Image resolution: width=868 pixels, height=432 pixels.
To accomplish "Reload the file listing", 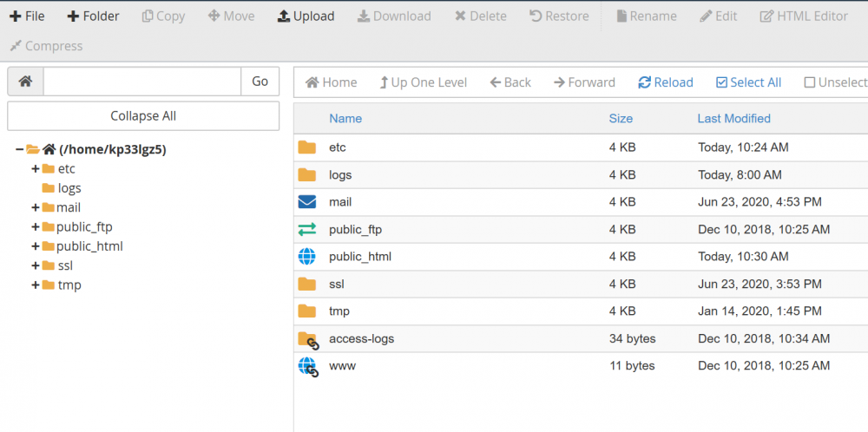I will click(666, 82).
